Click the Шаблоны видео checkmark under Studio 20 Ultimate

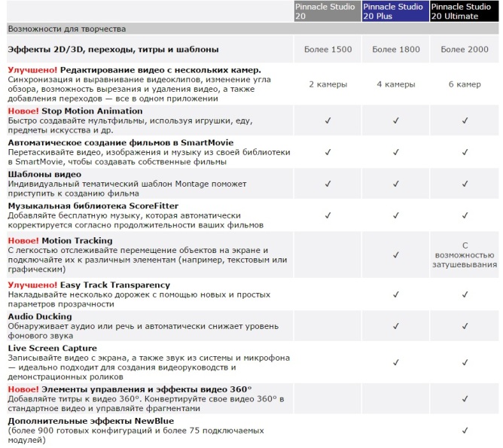pyautogui.click(x=464, y=184)
